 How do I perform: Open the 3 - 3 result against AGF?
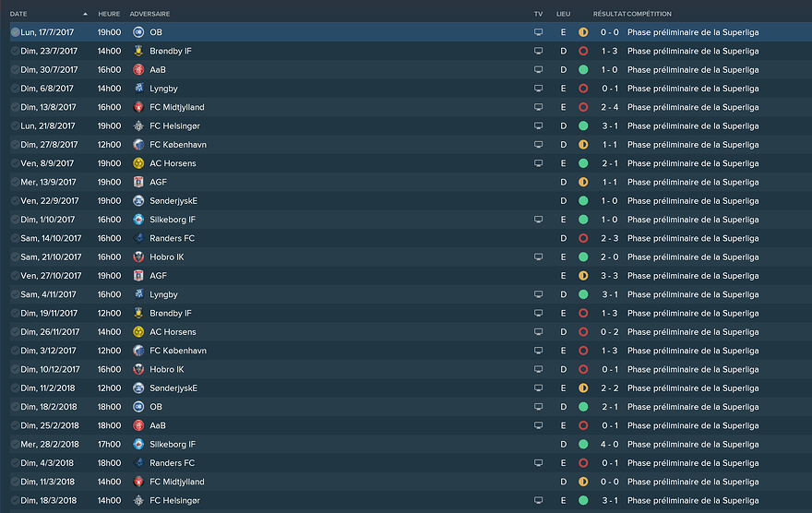pyautogui.click(x=609, y=276)
